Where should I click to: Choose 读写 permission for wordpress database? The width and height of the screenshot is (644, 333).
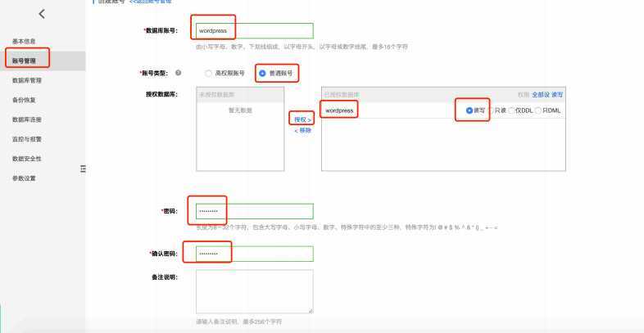coord(469,110)
